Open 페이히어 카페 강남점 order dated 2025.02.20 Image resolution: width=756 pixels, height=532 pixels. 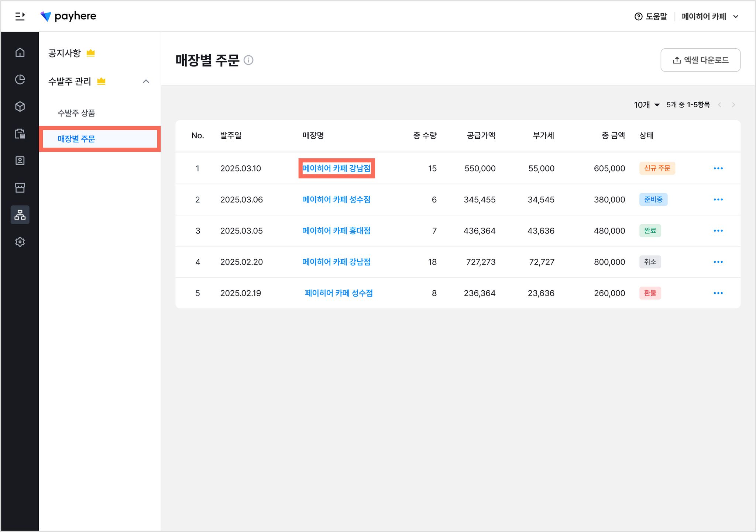pos(336,262)
